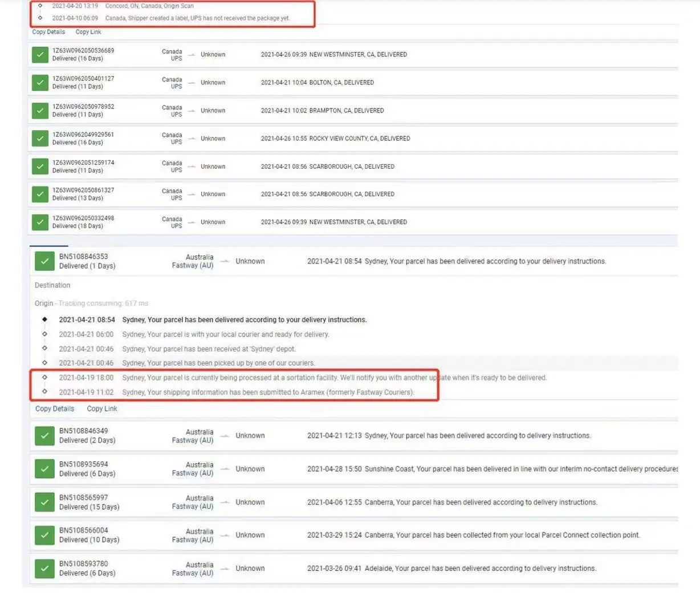Collapse tracking number BN5108846353
Screen dimensions: 700x616
84,257
